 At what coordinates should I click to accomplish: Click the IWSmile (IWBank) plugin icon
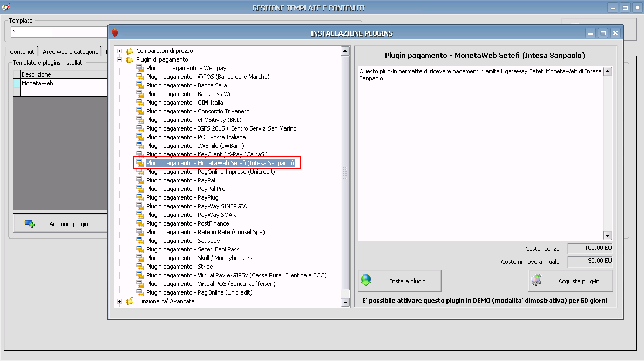(x=140, y=146)
